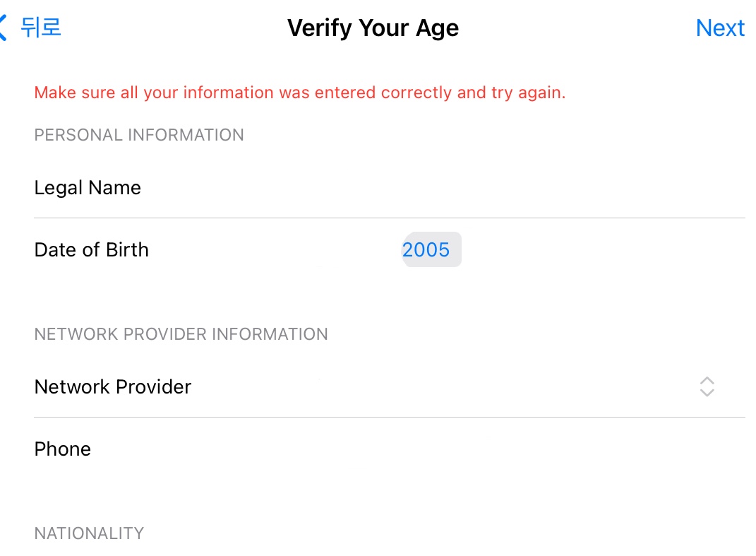Viewport: 756px width, 556px height.
Task: Click the NATIONALITY section header
Action: point(89,533)
